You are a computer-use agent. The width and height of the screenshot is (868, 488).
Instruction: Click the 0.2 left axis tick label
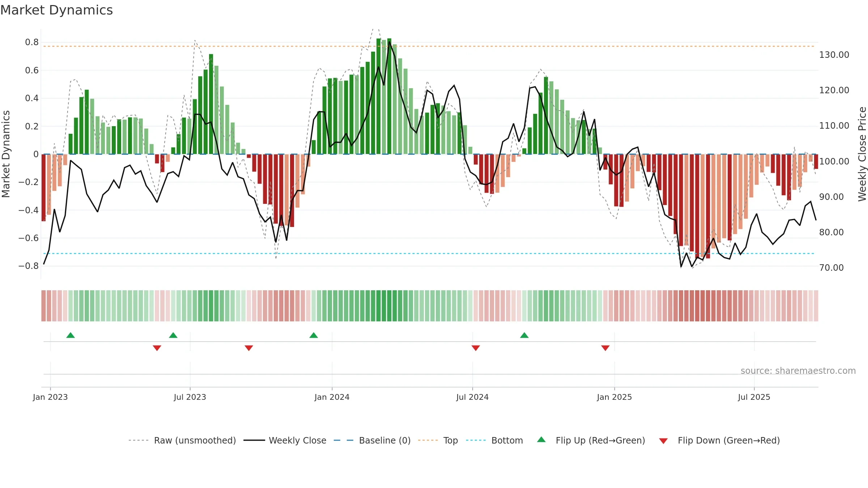(32, 126)
